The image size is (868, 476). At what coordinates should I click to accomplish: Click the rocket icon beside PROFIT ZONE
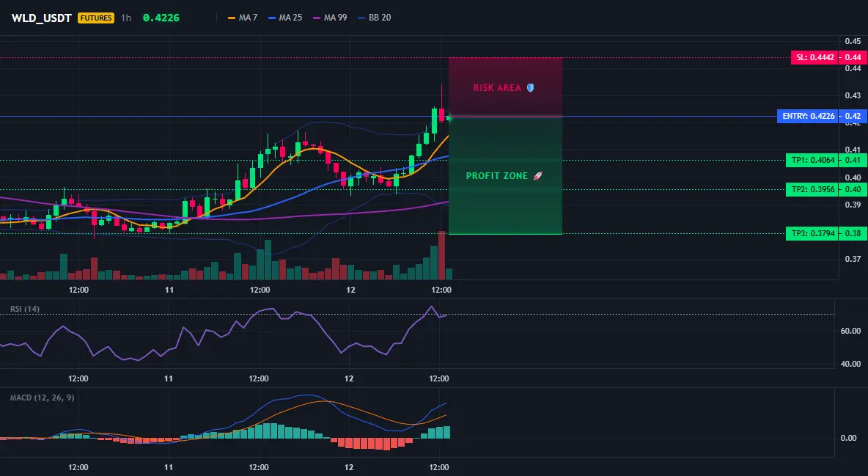tap(537, 176)
